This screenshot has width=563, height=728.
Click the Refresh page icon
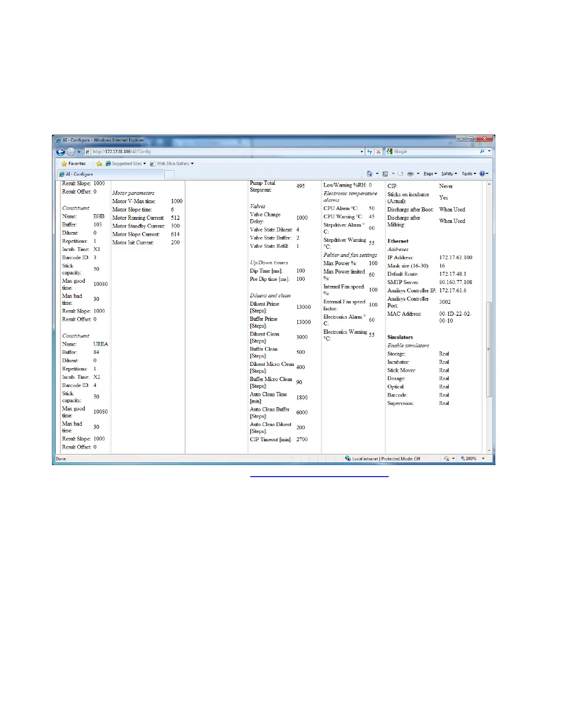370,152
